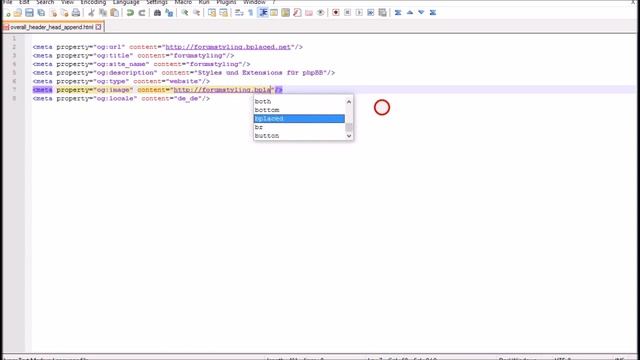
Task: Start macro recording with red dot
Action: 336,13
